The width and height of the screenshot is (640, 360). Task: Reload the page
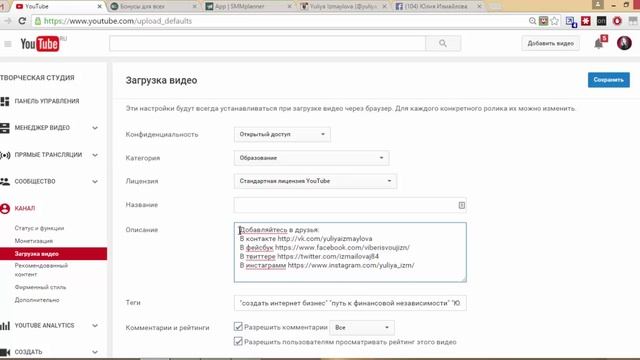pyautogui.click(x=22, y=21)
